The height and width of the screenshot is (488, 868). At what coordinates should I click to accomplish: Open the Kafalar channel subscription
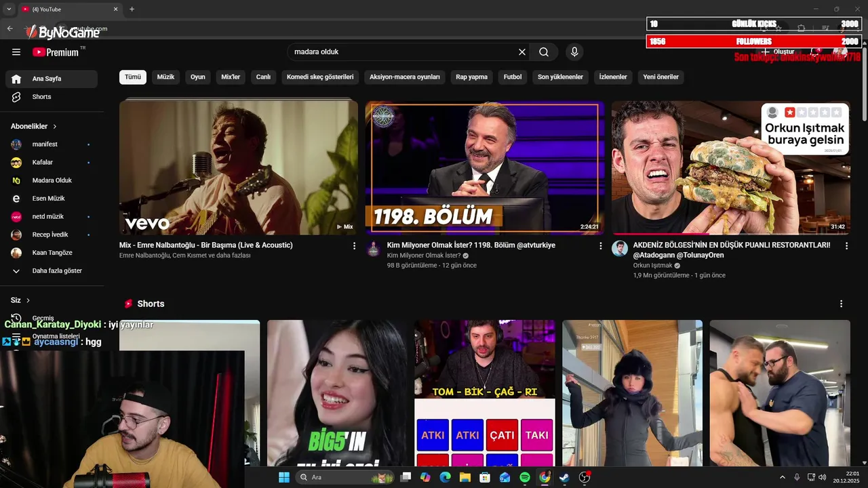52,162
